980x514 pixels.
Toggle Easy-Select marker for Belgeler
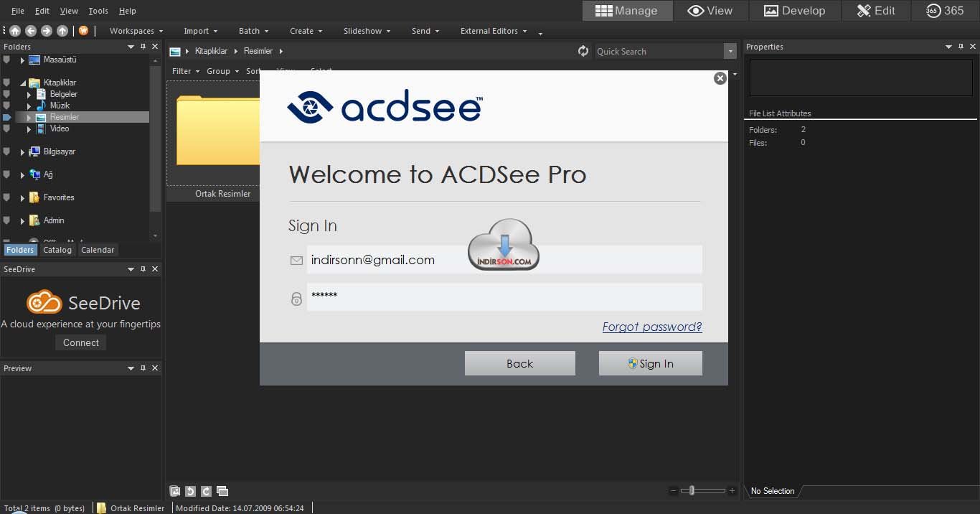coord(6,94)
